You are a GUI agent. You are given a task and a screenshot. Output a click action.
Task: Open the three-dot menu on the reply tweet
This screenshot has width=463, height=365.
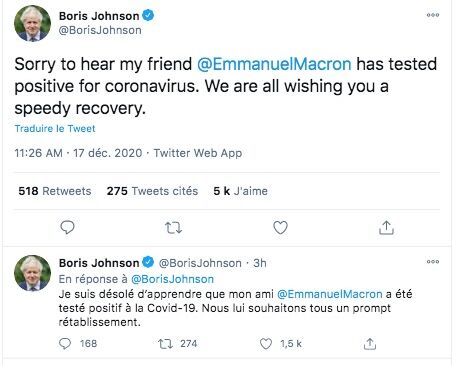coord(433,262)
